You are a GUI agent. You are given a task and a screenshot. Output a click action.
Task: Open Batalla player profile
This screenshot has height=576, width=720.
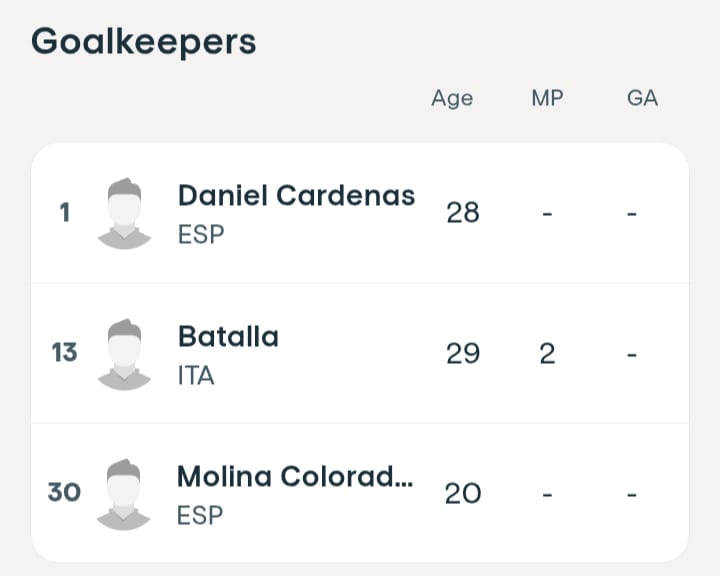228,336
